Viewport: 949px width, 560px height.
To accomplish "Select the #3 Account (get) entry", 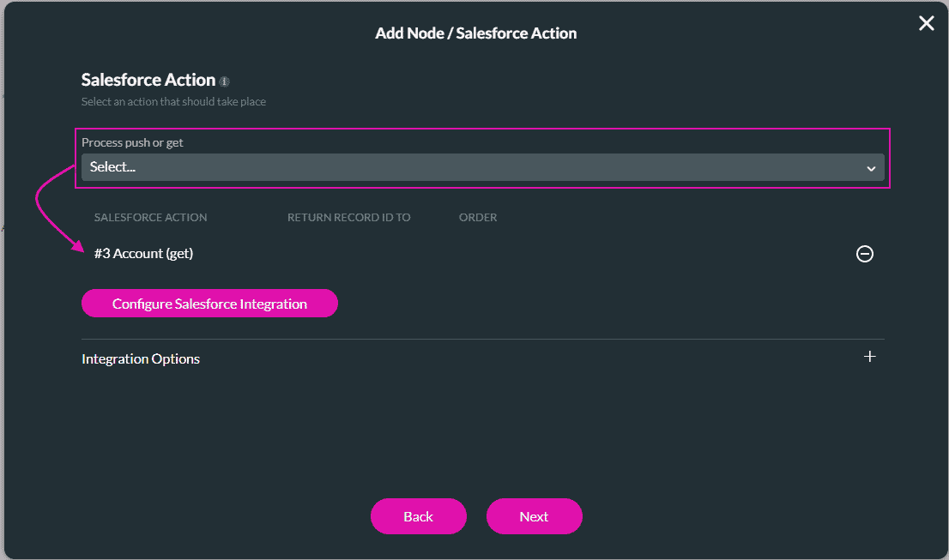I will [142, 254].
